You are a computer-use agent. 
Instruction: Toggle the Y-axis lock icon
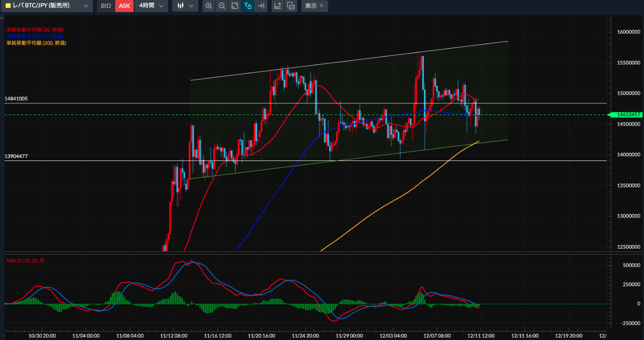[x=248, y=6]
